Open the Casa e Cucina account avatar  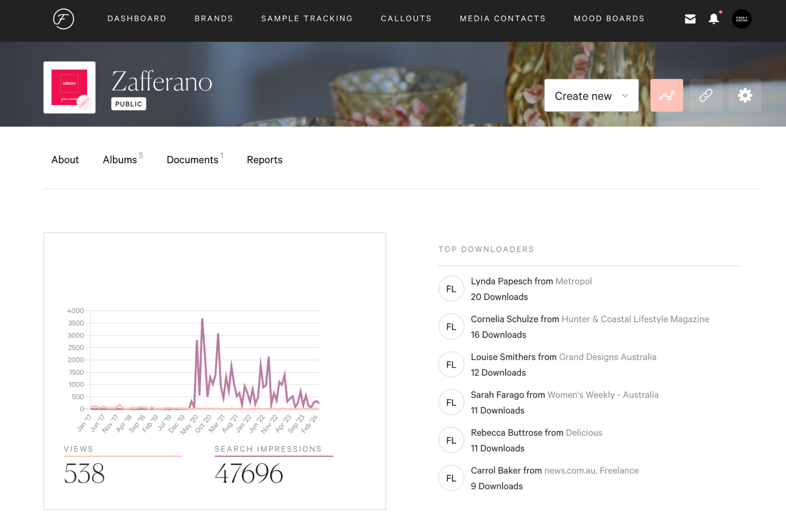(x=742, y=18)
